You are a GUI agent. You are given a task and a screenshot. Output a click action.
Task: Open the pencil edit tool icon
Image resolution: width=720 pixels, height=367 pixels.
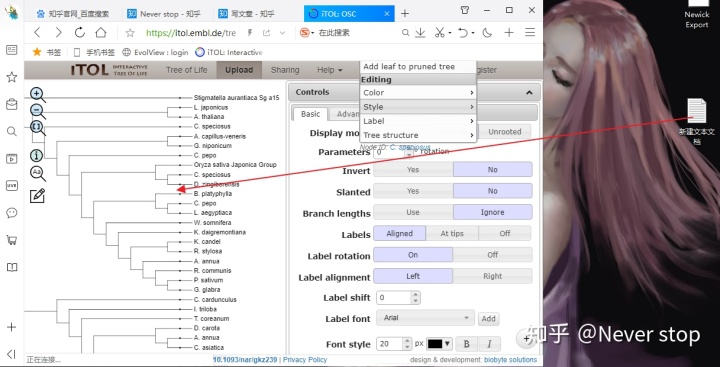37,196
